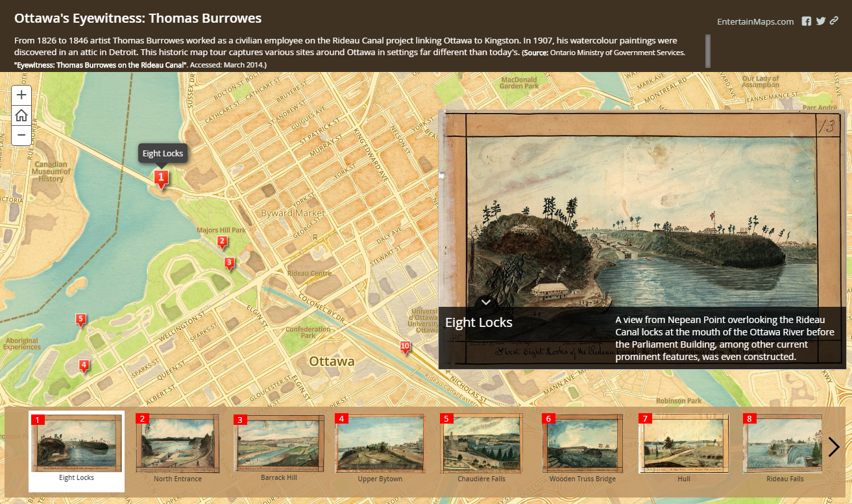
Task: Share the tour on Facebook
Action: click(807, 21)
